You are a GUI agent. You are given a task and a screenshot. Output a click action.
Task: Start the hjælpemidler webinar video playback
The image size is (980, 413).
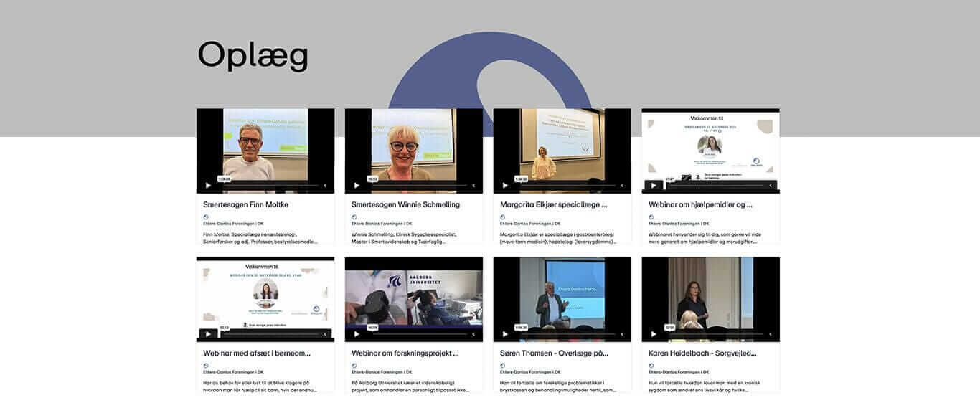pos(654,186)
